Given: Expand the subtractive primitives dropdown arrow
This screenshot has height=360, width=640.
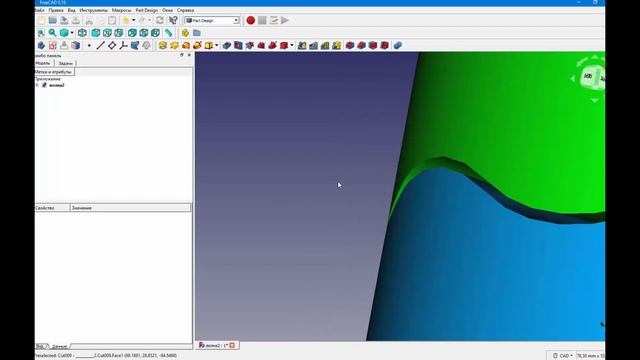Looking at the screenshot, I should point(292,45).
